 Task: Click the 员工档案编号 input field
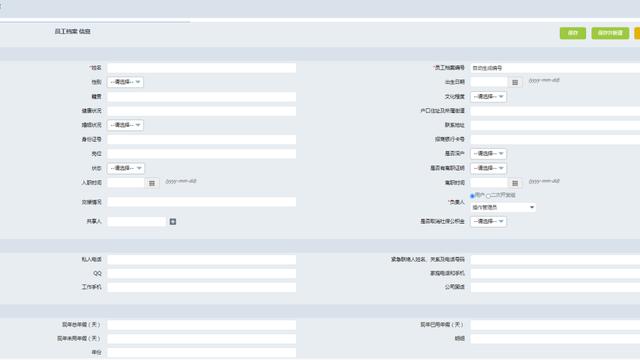click(x=555, y=68)
